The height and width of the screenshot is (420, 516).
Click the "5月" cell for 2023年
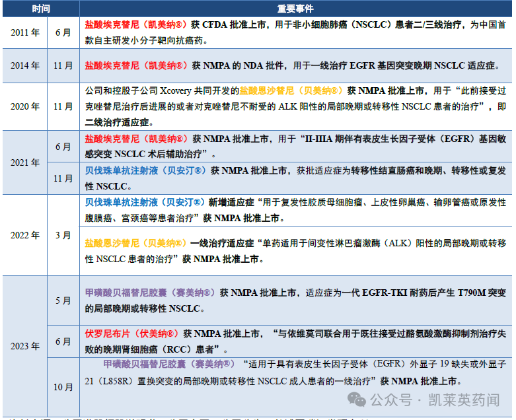click(x=63, y=300)
